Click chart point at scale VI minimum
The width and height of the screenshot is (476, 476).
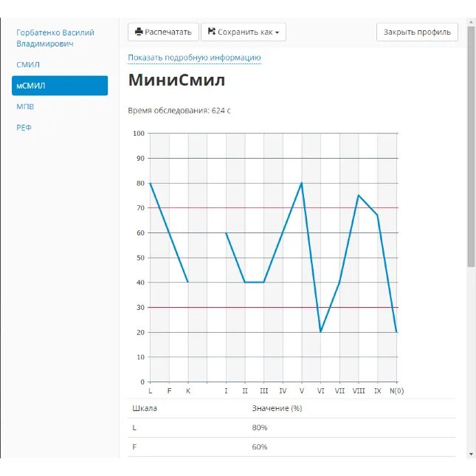320,332
